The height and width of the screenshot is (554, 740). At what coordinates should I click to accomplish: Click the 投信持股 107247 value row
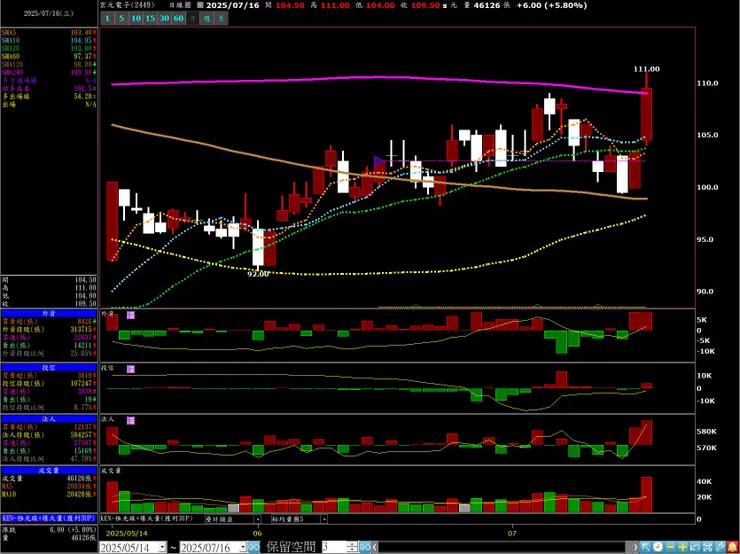pos(49,384)
